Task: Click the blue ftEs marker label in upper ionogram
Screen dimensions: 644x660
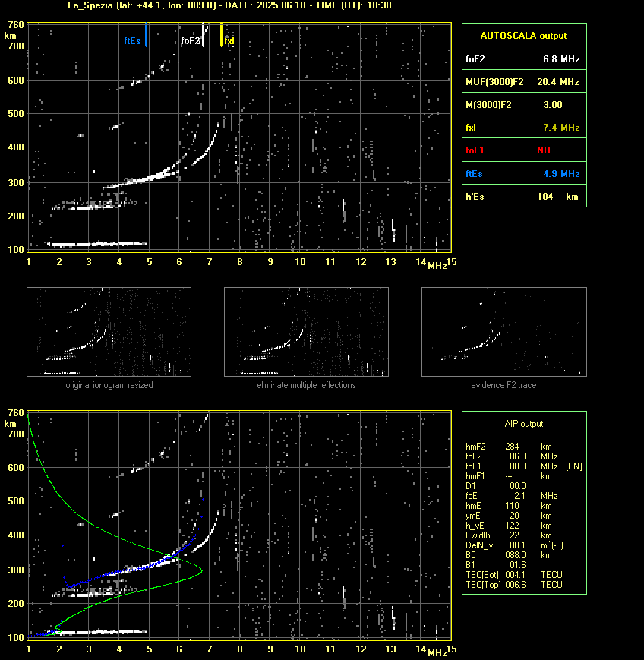Action: pos(132,41)
